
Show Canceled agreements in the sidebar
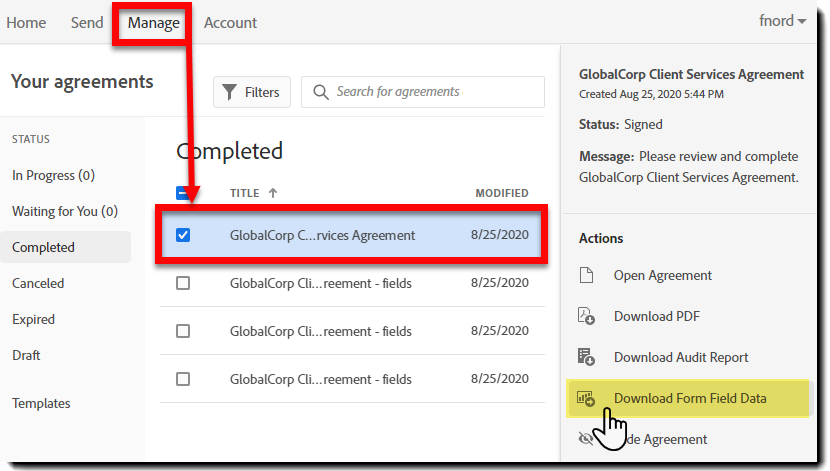38,283
